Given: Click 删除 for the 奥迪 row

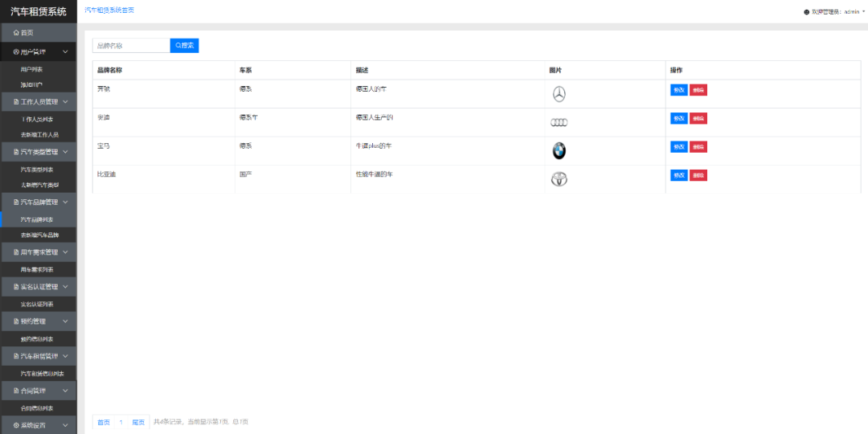Looking at the screenshot, I should (x=698, y=118).
